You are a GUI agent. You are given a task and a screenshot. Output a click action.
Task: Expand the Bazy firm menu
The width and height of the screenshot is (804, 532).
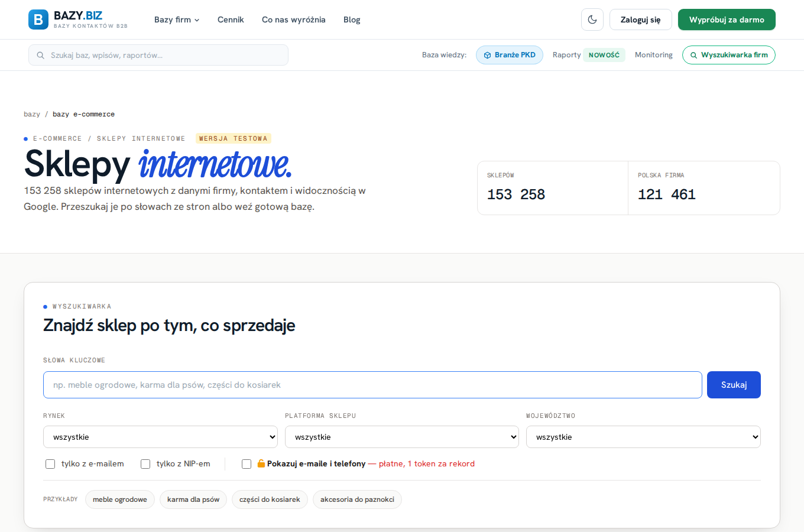point(177,20)
